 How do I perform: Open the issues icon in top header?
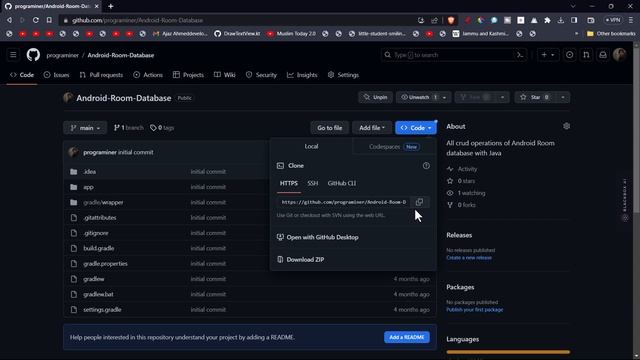coord(569,55)
